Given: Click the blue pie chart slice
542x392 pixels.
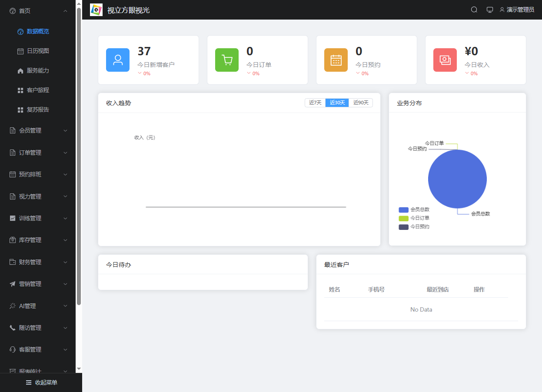Looking at the screenshot, I should pyautogui.click(x=457, y=179).
